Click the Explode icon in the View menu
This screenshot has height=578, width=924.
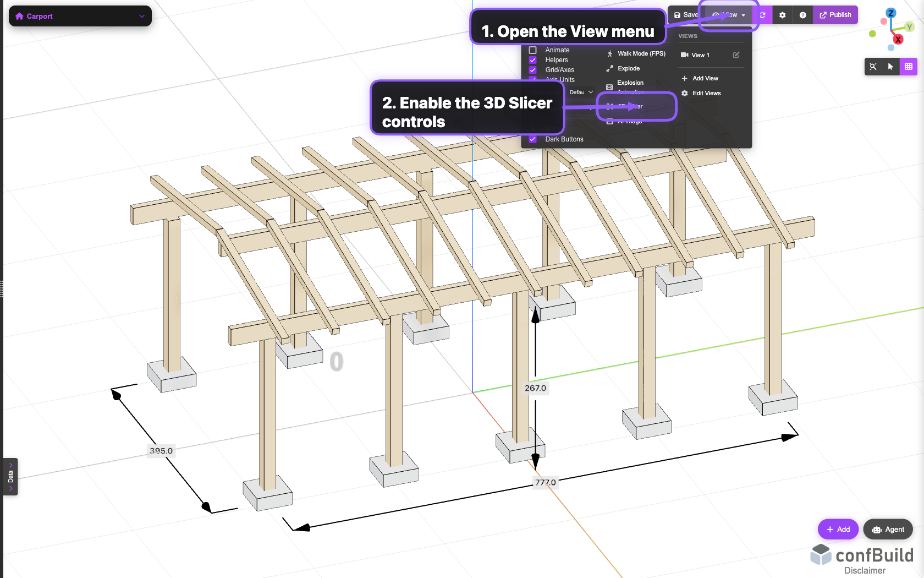tap(609, 68)
